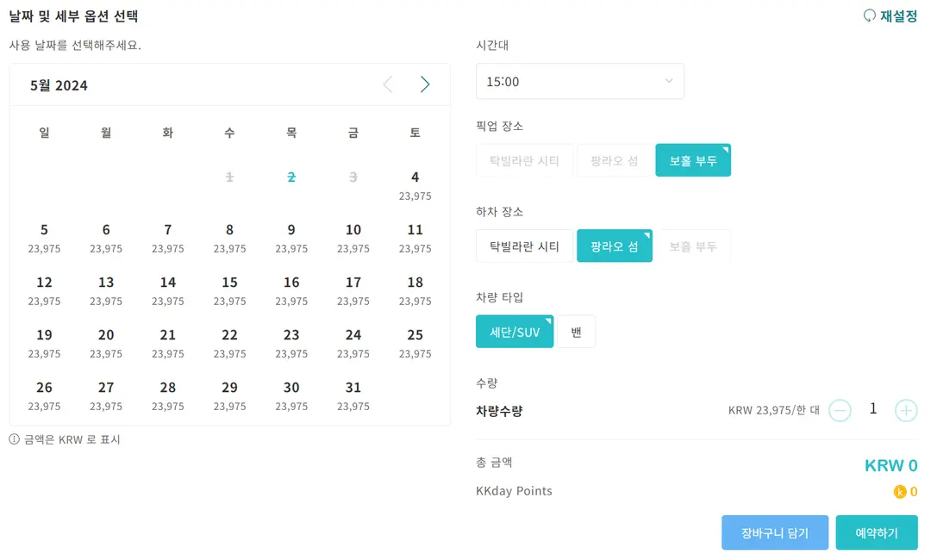Go to previous month with left arrow
Viewport: 931px width, 560px height.
click(388, 84)
